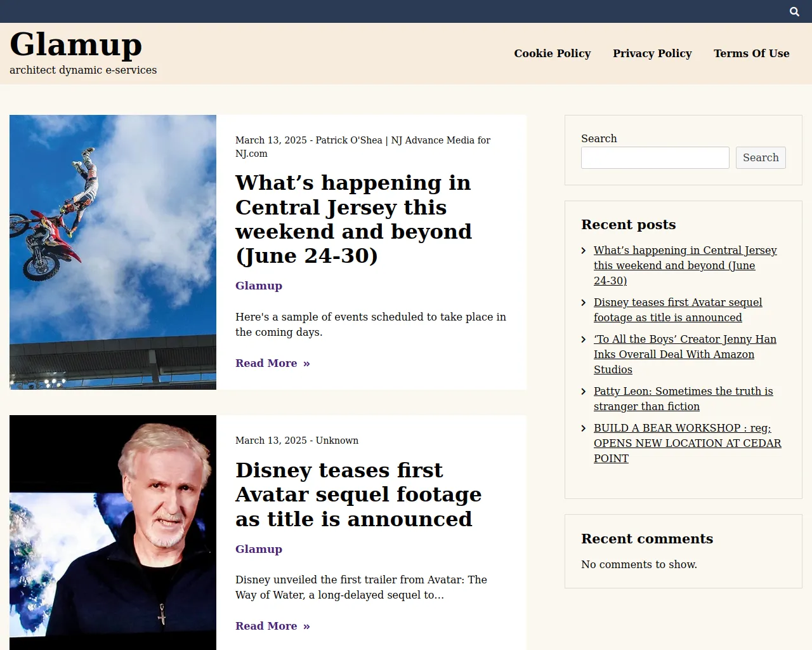This screenshot has height=650, width=812.
Task: Click the 'Search' label above the field
Action: [x=599, y=138]
